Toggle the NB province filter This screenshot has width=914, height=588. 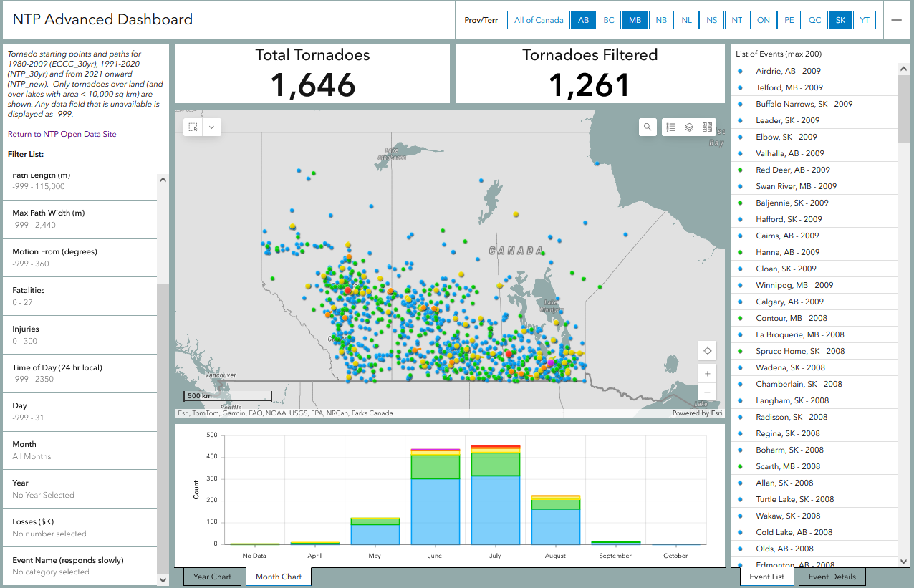pyautogui.click(x=661, y=20)
